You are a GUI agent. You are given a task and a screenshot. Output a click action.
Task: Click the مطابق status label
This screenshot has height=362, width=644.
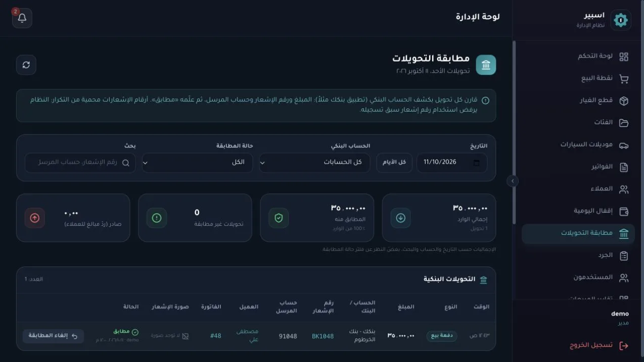tap(125, 332)
